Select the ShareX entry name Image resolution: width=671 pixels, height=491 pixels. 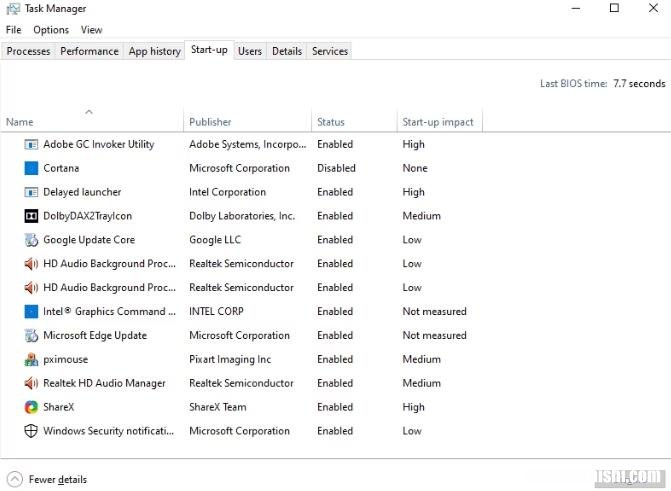pos(59,407)
